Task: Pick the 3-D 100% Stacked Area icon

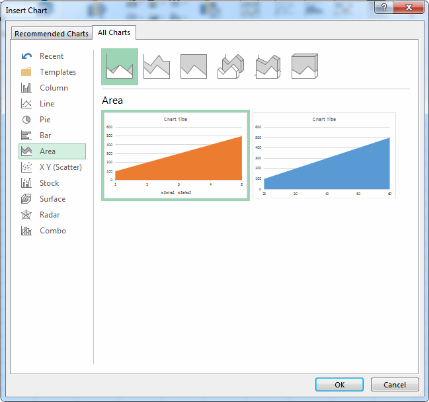Action: point(304,66)
